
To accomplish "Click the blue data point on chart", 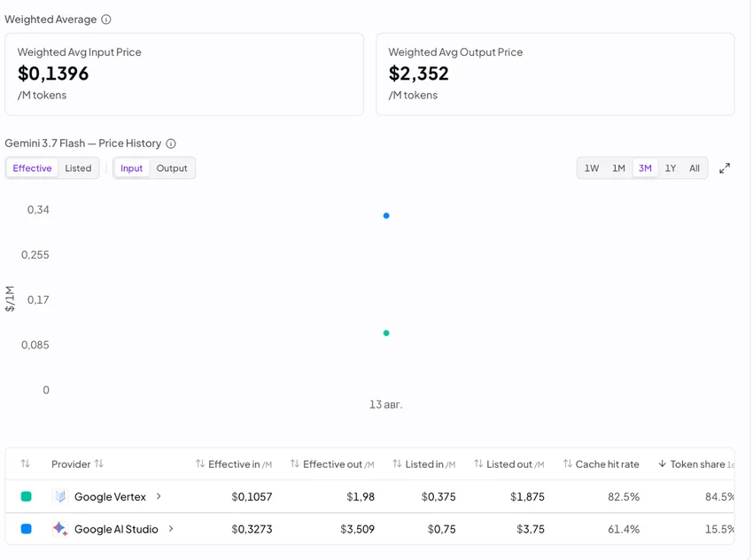I will pyautogui.click(x=386, y=215).
